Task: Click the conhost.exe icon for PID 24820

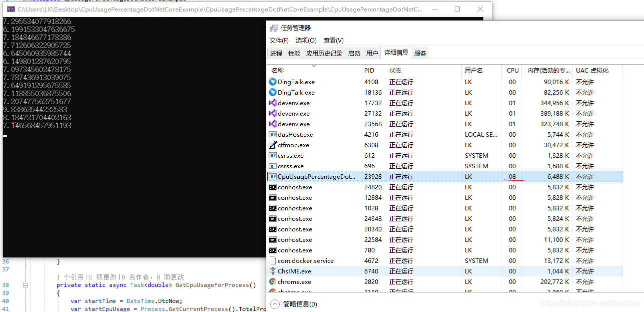Action: (x=273, y=187)
